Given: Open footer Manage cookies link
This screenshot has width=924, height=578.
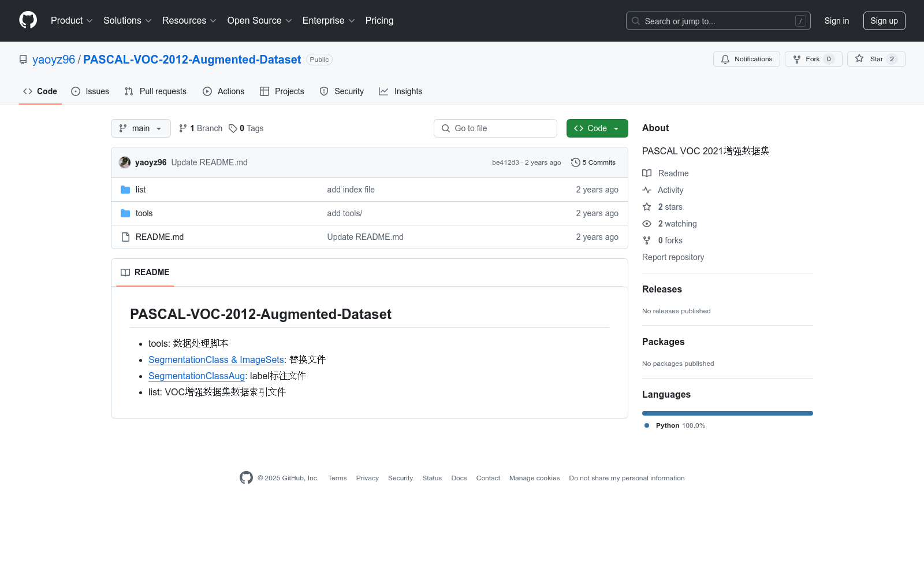Looking at the screenshot, I should (534, 478).
